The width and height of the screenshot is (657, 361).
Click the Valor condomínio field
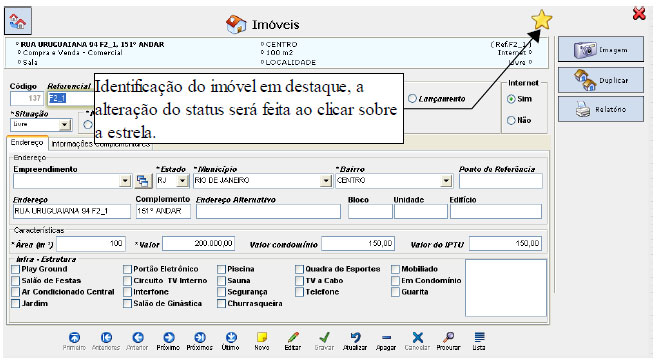click(358, 244)
